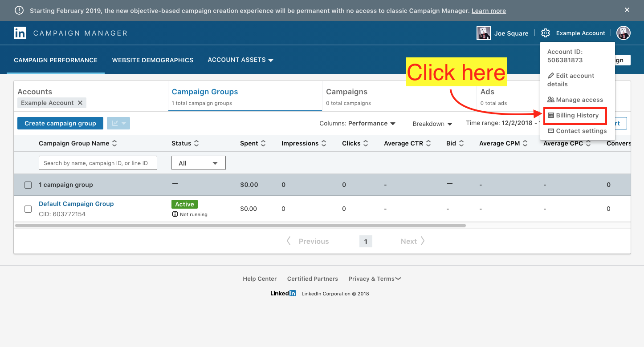Image resolution: width=644 pixels, height=347 pixels.
Task: Click Joe Square avatar thumbnail
Action: pyautogui.click(x=484, y=33)
